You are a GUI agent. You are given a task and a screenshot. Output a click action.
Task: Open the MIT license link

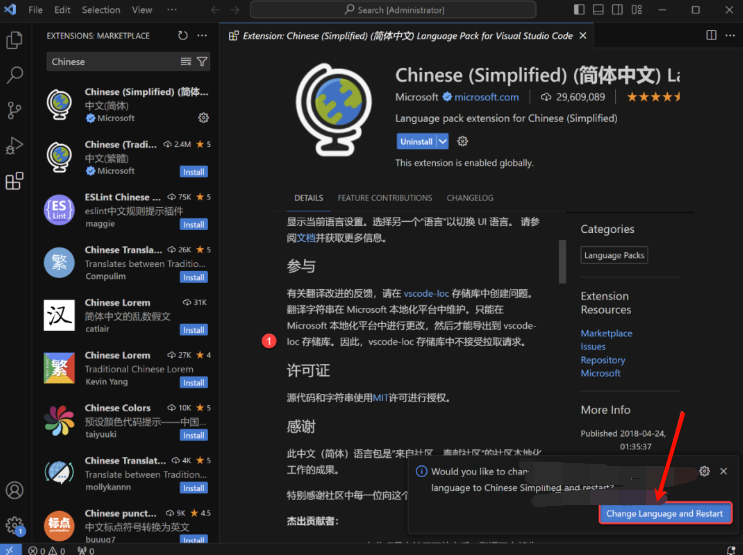381,397
